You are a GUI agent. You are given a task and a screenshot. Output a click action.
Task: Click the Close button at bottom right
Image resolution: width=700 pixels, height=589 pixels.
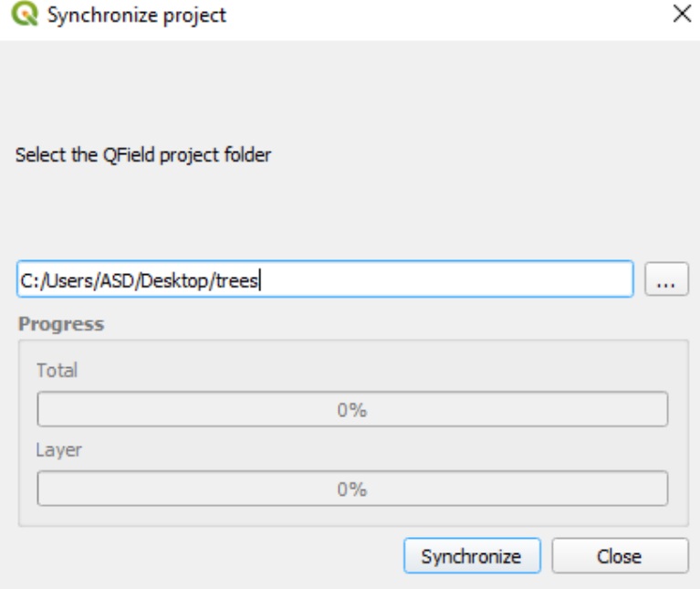click(619, 556)
